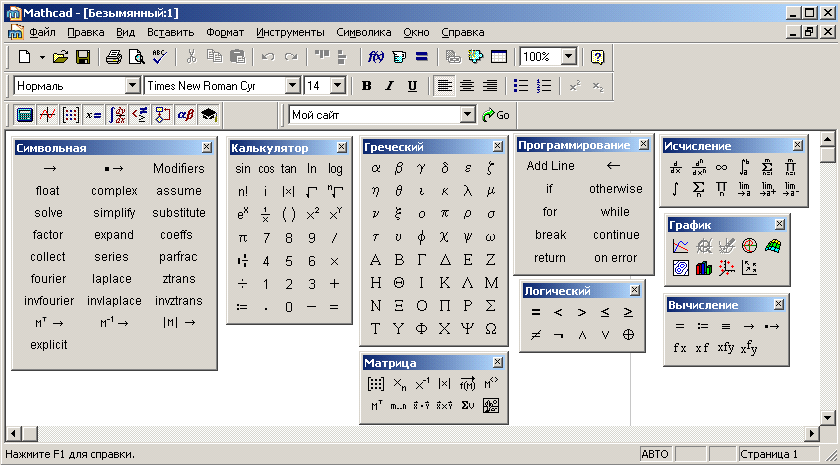Expand the zoom percentage dropdown
Screen dimensions: 840x465
568,57
